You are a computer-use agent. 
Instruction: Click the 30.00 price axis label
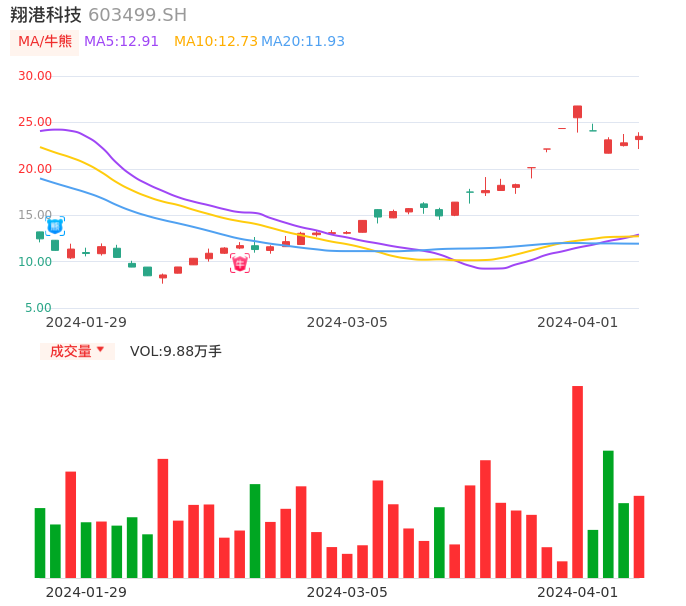(36, 76)
